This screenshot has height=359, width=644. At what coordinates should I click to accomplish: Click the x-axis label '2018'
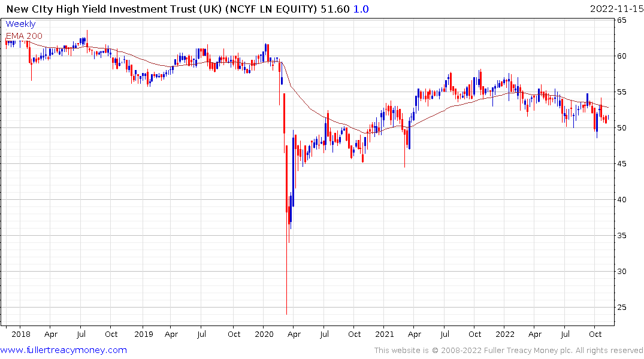pyautogui.click(x=20, y=334)
